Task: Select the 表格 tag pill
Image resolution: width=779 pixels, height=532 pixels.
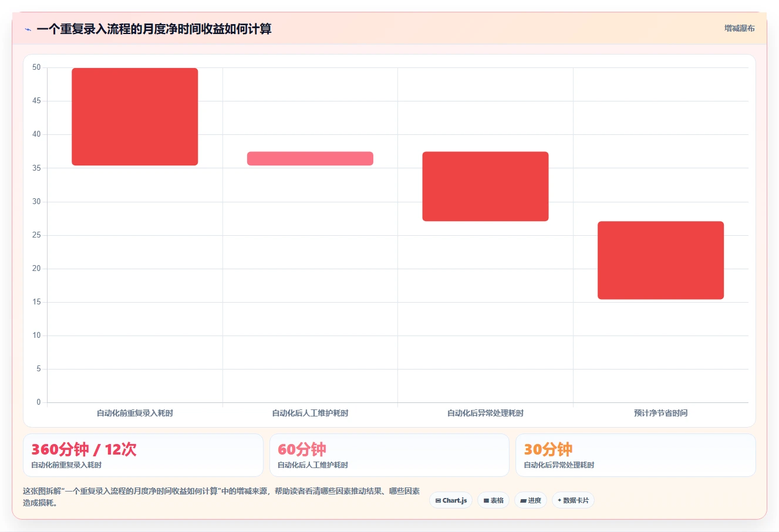Action: pos(493,500)
